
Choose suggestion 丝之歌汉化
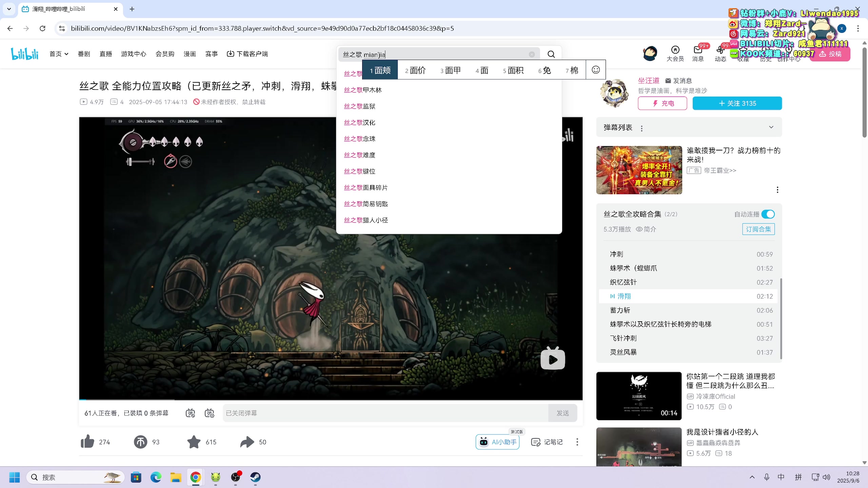click(449, 122)
